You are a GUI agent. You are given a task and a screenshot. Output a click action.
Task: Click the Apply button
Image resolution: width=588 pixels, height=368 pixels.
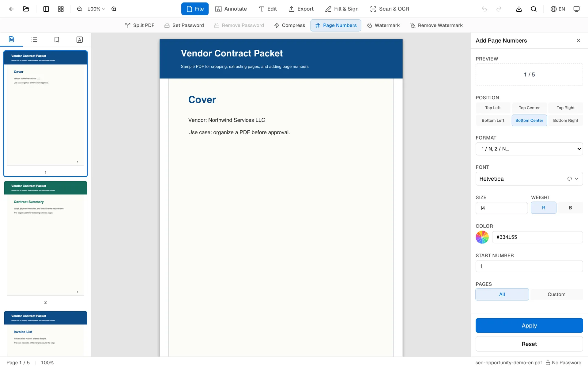coord(529,325)
